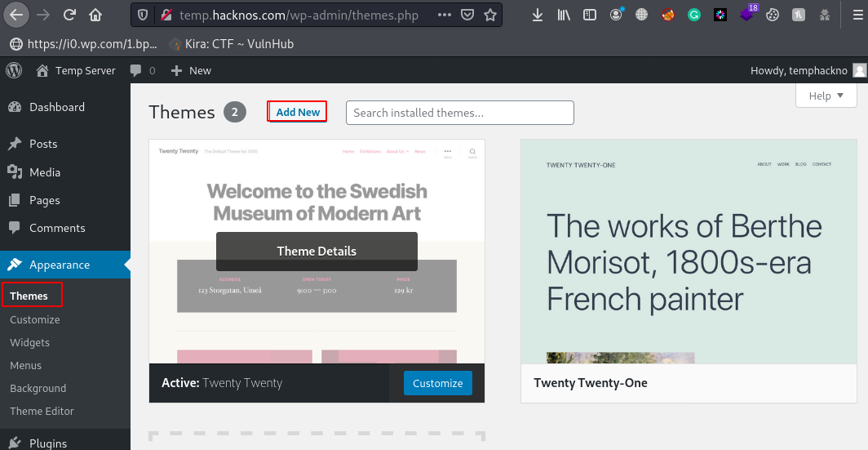Open the i0.wp.com bookmark
Screen dimensions: 868x450
83,44
